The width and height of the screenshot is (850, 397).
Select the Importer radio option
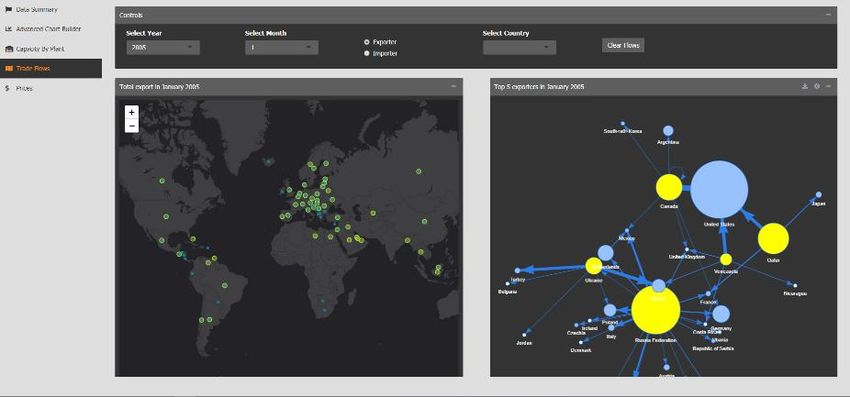tap(367, 53)
